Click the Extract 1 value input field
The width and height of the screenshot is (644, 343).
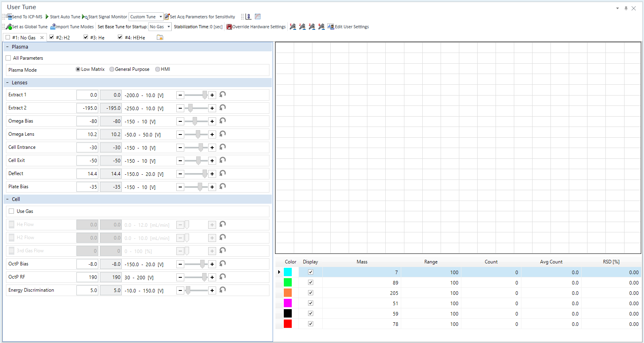click(x=87, y=95)
